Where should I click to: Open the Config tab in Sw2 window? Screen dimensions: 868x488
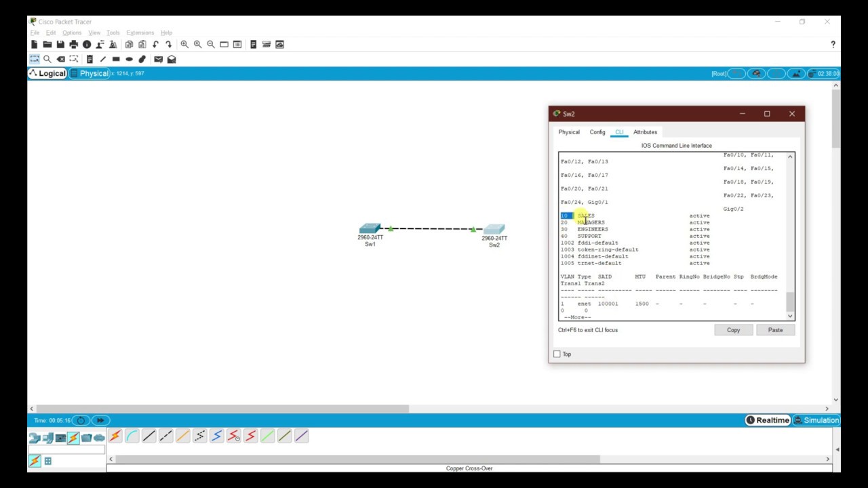pyautogui.click(x=597, y=132)
